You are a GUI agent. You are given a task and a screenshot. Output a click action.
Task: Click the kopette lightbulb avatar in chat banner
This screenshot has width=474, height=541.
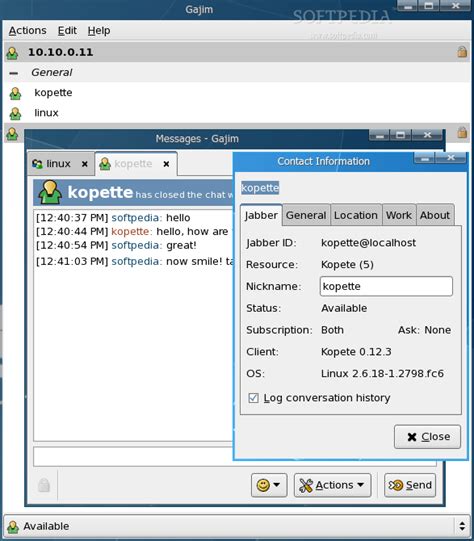(50, 192)
